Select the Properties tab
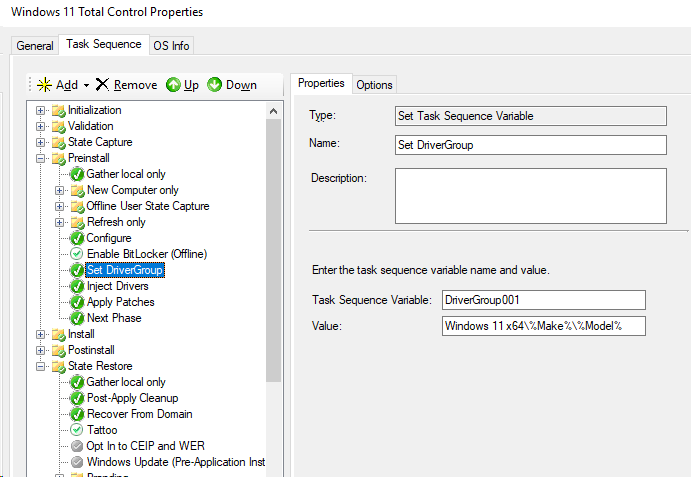The width and height of the screenshot is (691, 477). (x=321, y=83)
